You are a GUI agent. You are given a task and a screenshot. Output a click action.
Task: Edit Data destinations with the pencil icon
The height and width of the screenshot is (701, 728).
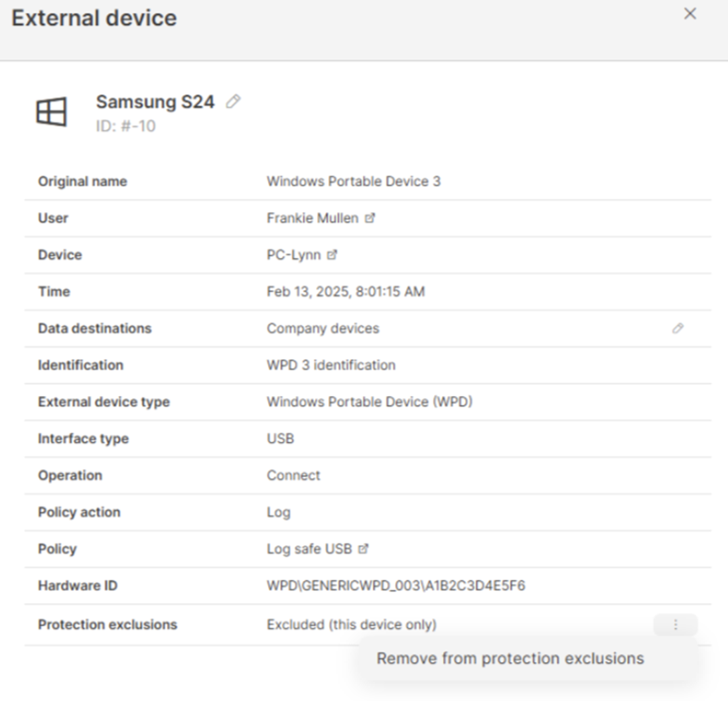click(677, 328)
